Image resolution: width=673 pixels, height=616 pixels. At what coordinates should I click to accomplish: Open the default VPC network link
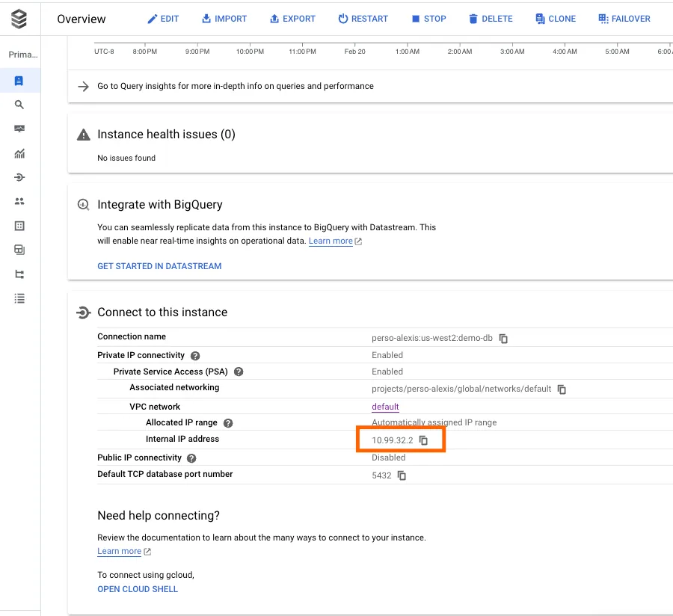point(385,406)
